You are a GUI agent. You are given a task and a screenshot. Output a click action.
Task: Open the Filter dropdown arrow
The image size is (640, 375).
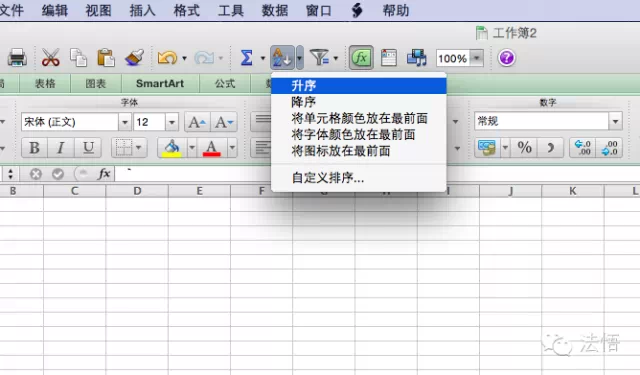pos(336,58)
